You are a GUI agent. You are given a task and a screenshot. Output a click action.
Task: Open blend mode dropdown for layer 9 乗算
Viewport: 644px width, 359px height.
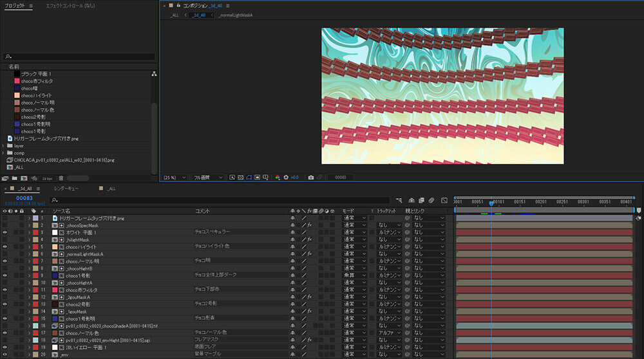[x=354, y=275]
